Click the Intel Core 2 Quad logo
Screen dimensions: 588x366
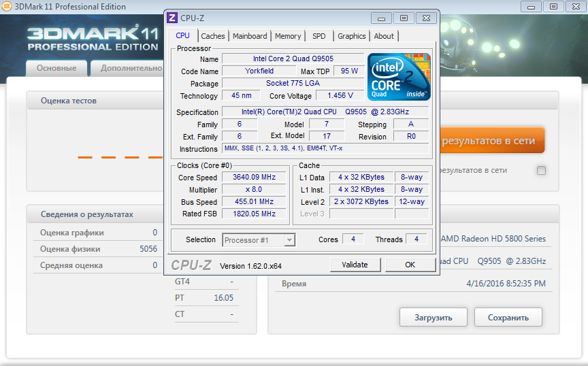pos(399,77)
